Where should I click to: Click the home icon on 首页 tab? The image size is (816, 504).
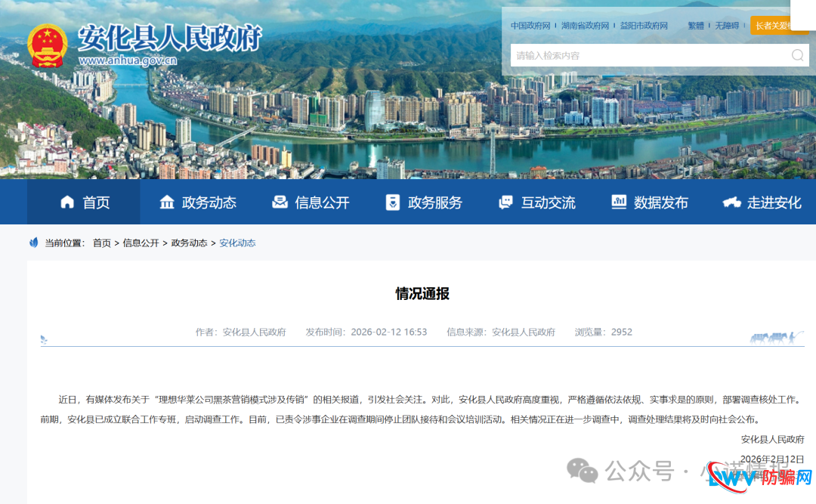69,202
